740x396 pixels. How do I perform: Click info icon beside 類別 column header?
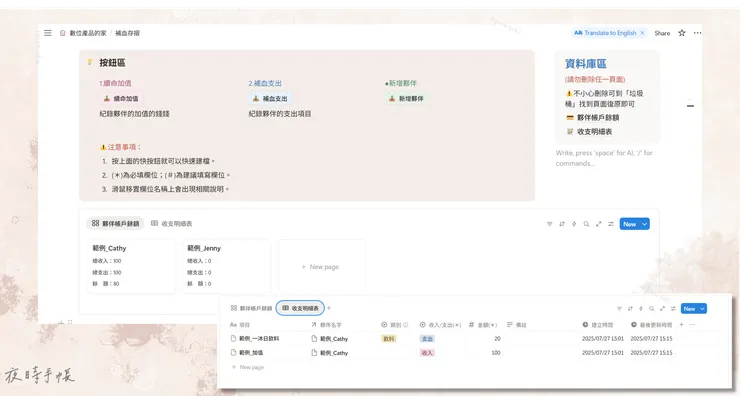405,325
